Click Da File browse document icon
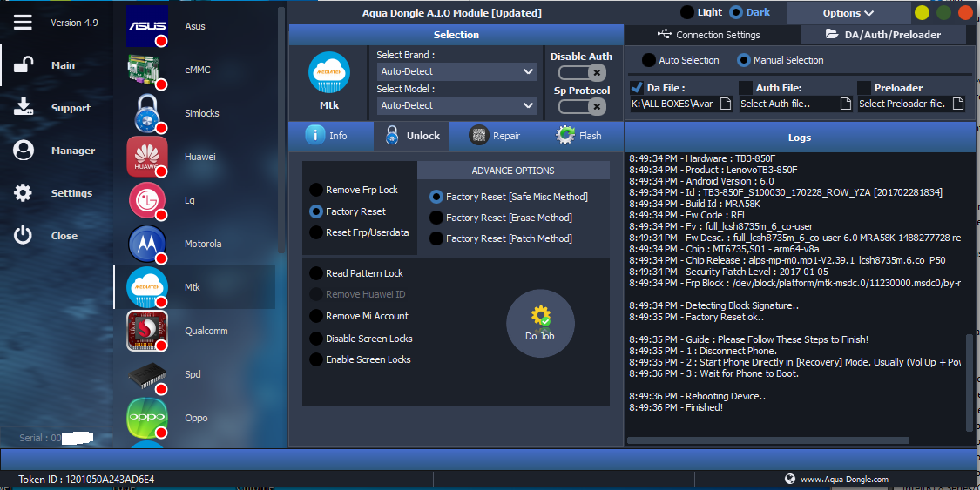980x490 pixels. coord(726,104)
